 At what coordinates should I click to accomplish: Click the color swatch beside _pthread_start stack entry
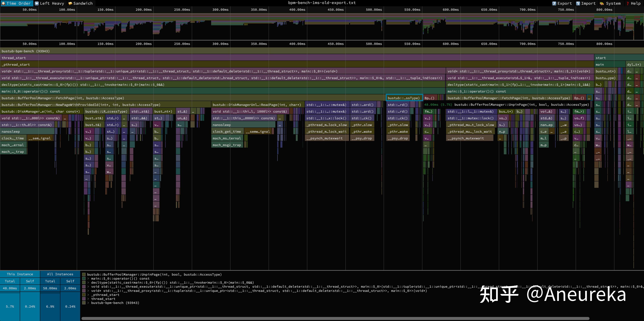coord(84,295)
